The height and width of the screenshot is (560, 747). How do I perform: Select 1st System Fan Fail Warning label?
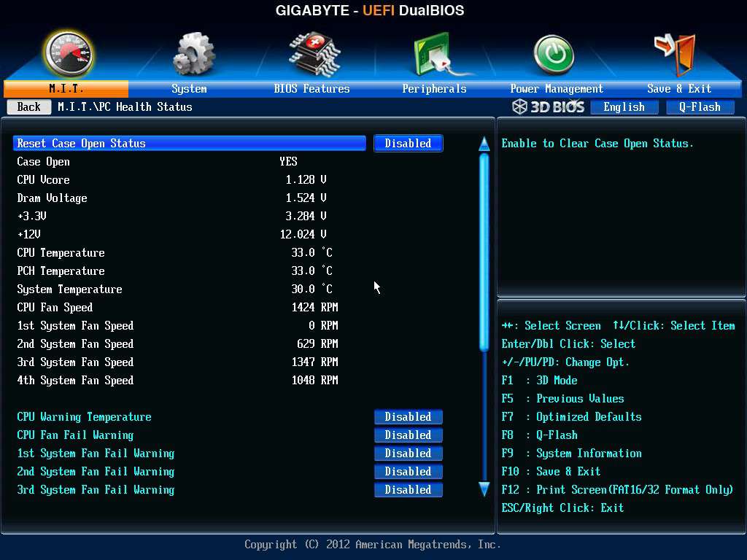pyautogui.click(x=96, y=453)
